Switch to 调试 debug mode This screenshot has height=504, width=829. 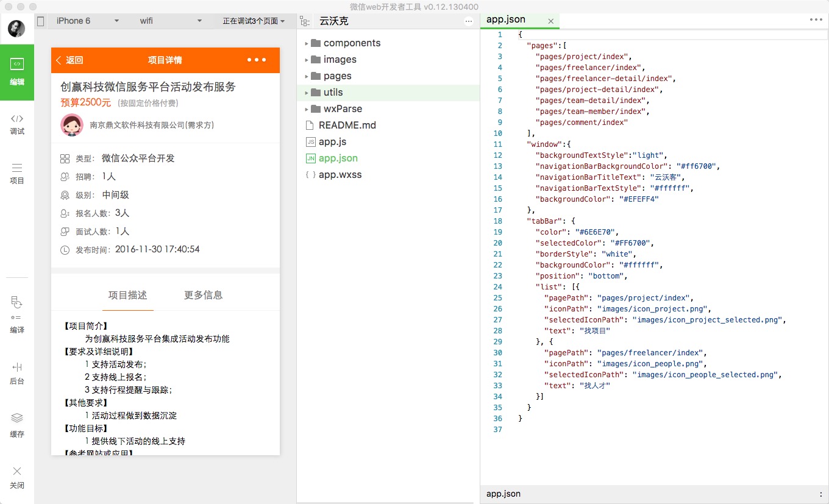click(x=17, y=124)
